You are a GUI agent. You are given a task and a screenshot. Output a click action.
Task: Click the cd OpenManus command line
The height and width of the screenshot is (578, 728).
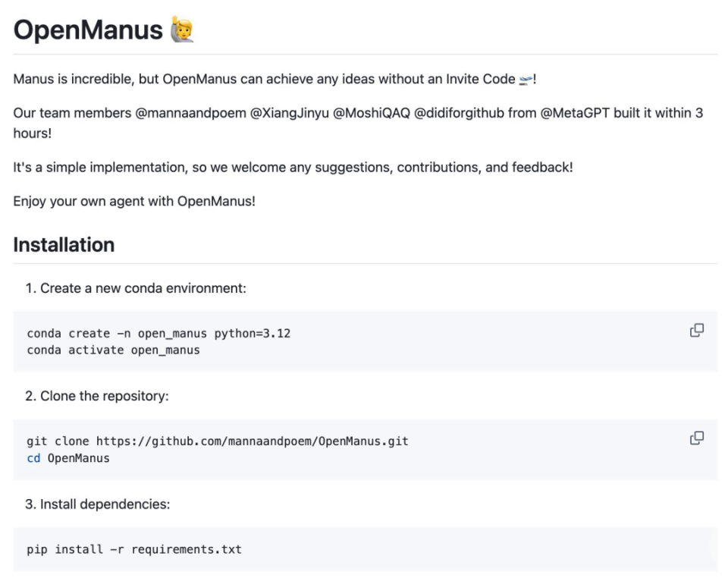pyautogui.click(x=68, y=458)
